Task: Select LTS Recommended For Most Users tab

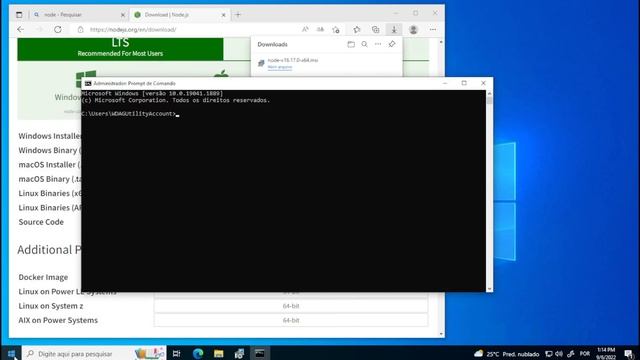Action: tap(120, 49)
